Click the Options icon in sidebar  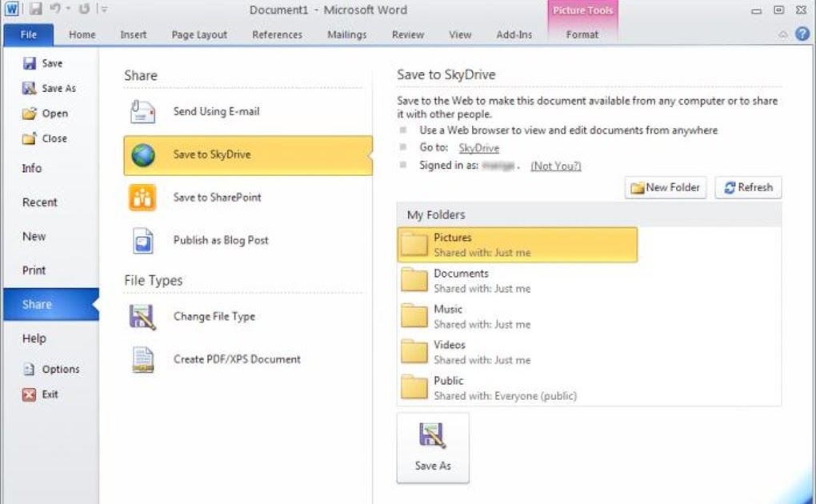(x=29, y=369)
